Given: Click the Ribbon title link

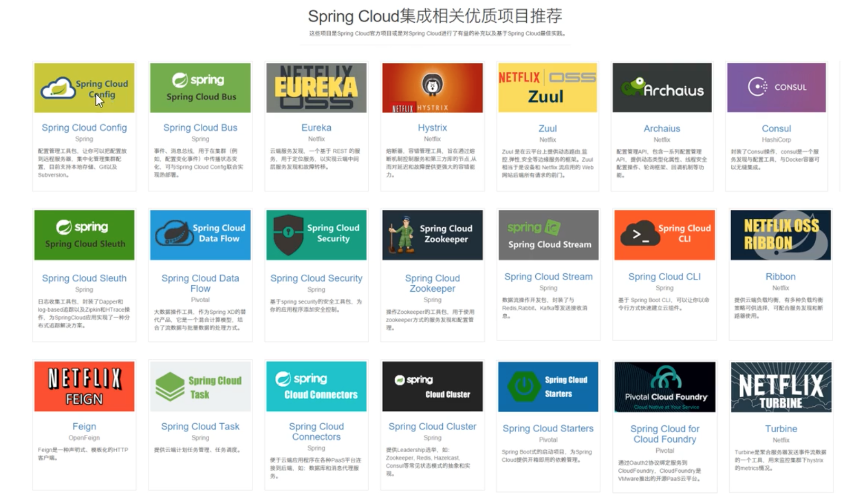Looking at the screenshot, I should click(780, 277).
